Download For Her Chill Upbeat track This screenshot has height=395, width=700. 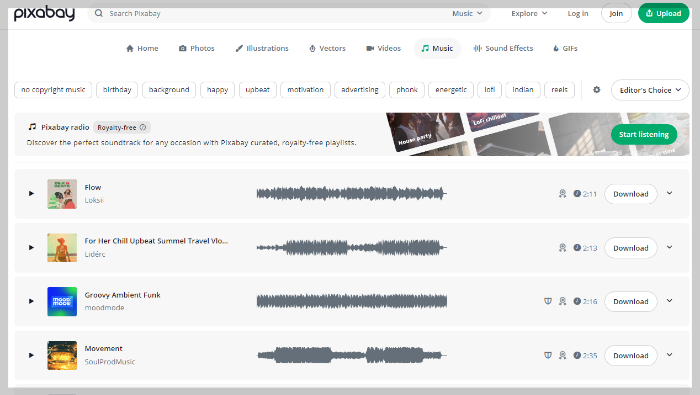pos(631,248)
